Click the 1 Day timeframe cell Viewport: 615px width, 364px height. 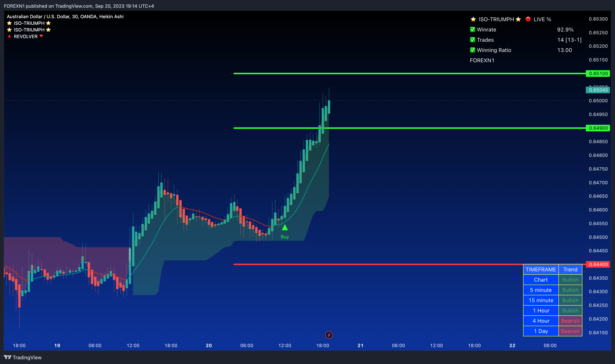click(541, 331)
